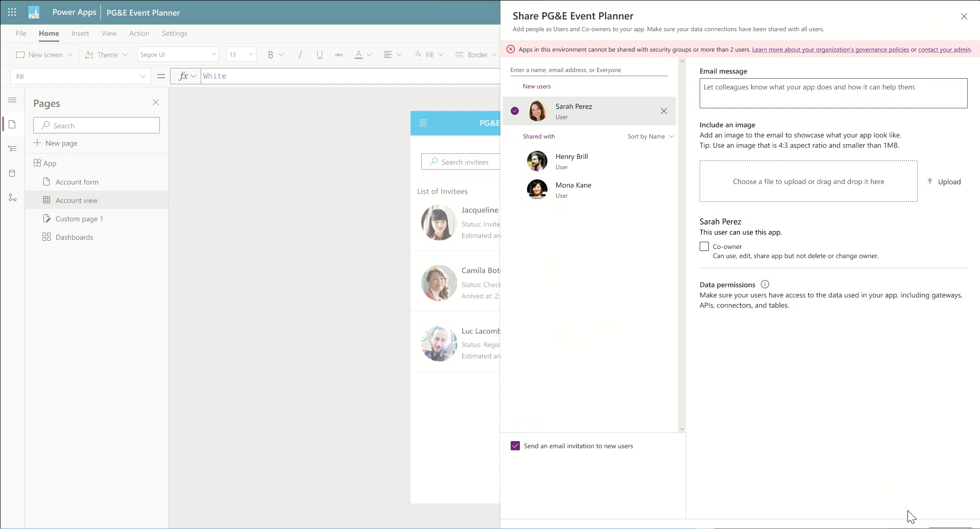Click the Search invitees field

coord(461,162)
